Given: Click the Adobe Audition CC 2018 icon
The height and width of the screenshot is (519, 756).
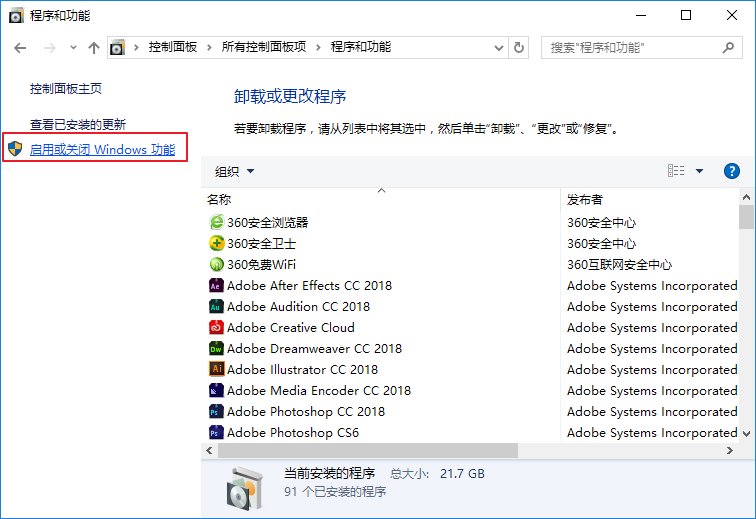Looking at the screenshot, I should pyautogui.click(x=216, y=306).
